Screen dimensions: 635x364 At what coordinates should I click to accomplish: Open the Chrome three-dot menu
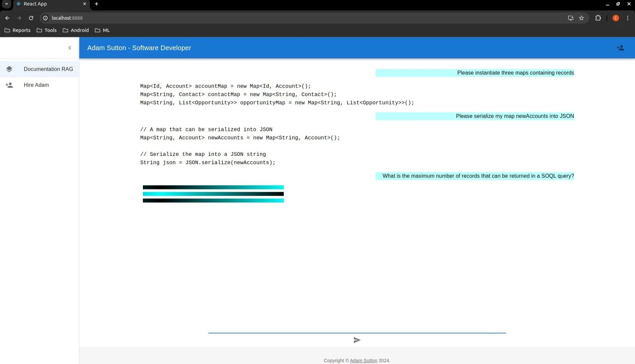click(x=628, y=18)
